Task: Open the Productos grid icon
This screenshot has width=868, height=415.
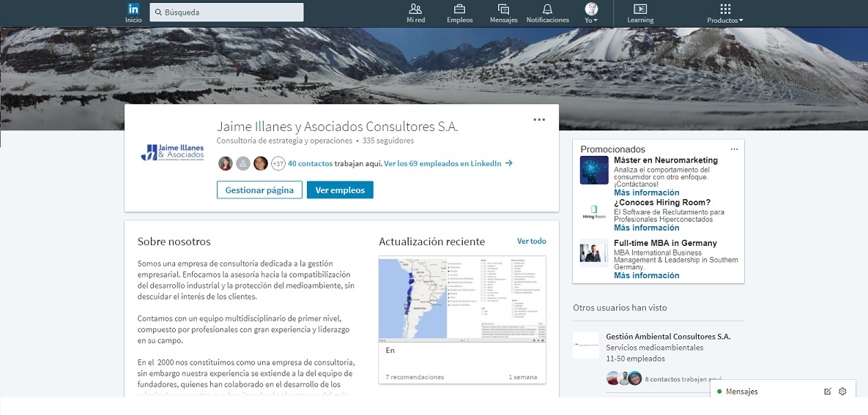Action: [x=725, y=9]
